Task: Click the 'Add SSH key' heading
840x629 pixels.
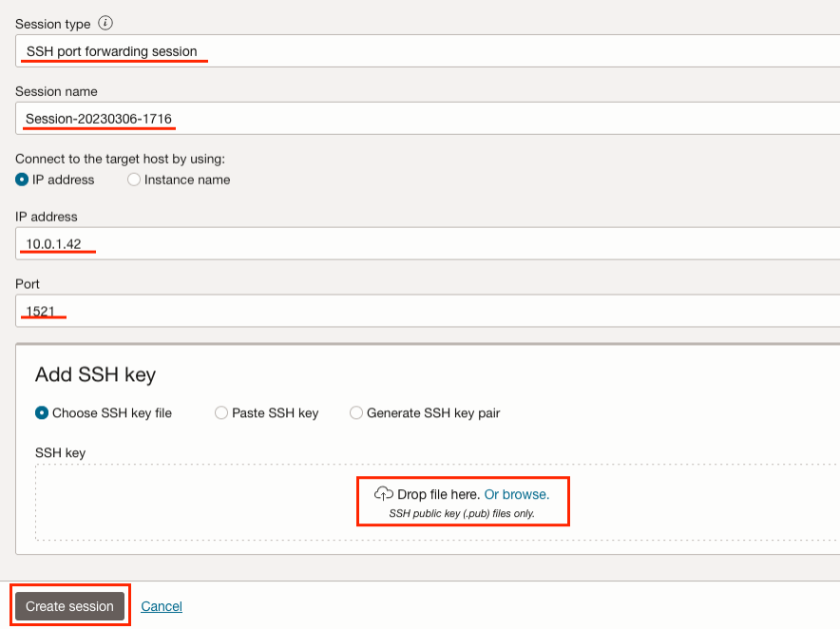Action: [x=95, y=374]
